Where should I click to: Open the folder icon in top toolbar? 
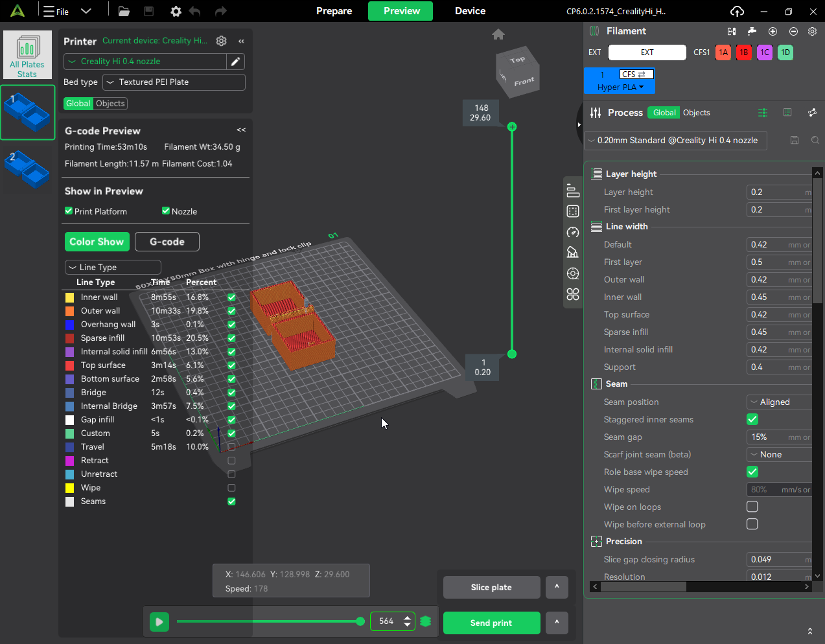click(x=124, y=11)
